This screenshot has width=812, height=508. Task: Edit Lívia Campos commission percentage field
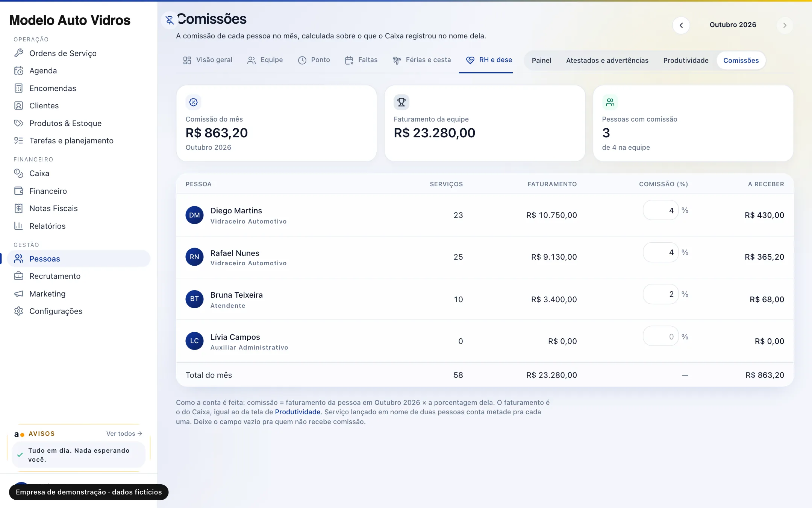point(661,336)
